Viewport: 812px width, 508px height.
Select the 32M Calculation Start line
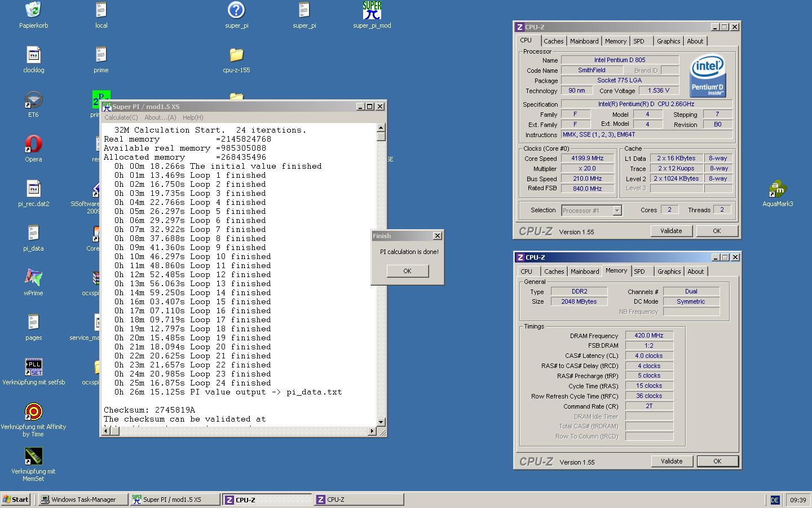click(x=210, y=130)
